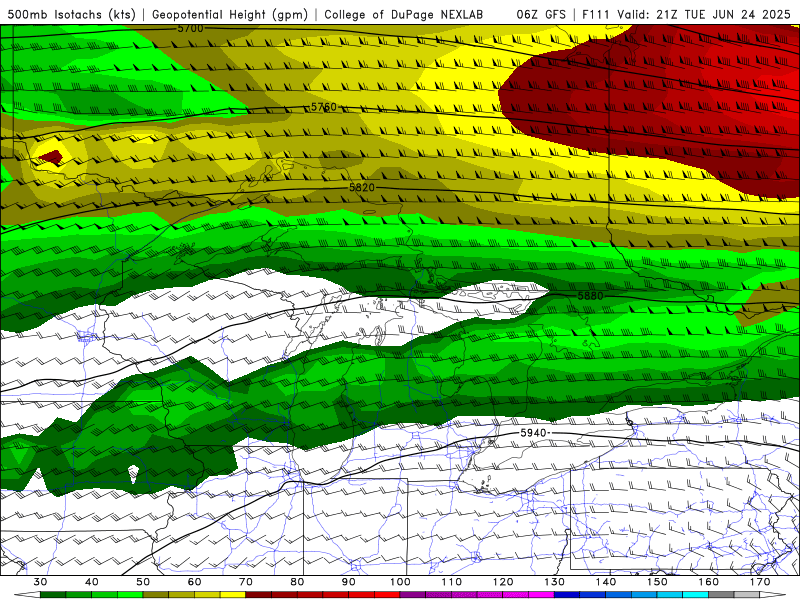Click the 5700 height contour label
The image size is (800, 600).
pyautogui.click(x=190, y=29)
